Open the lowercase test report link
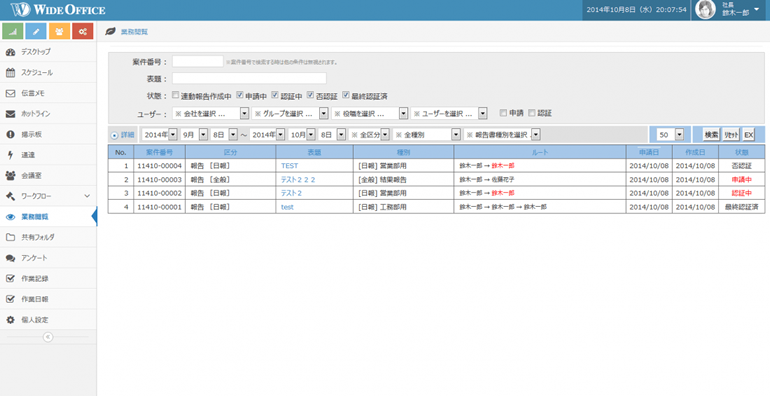The image size is (770, 396). pyautogui.click(x=287, y=207)
